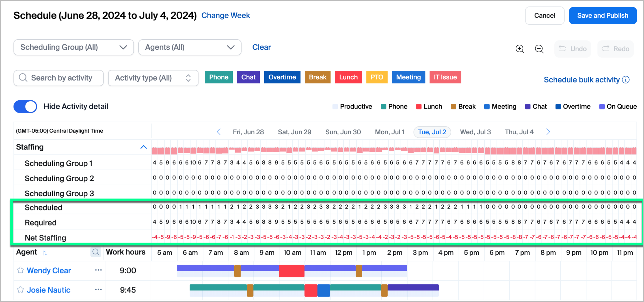Toggle Hide Activity detail switch
This screenshot has height=302, width=644.
coord(25,107)
